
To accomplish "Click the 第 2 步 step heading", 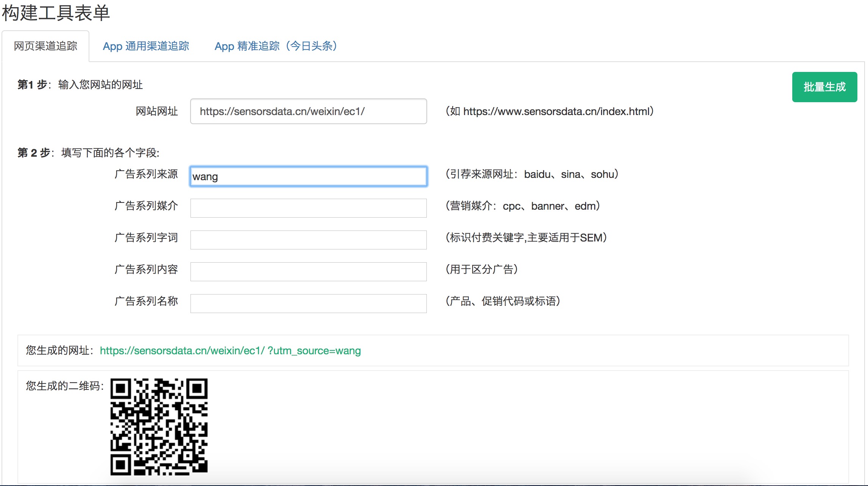I will coord(88,153).
